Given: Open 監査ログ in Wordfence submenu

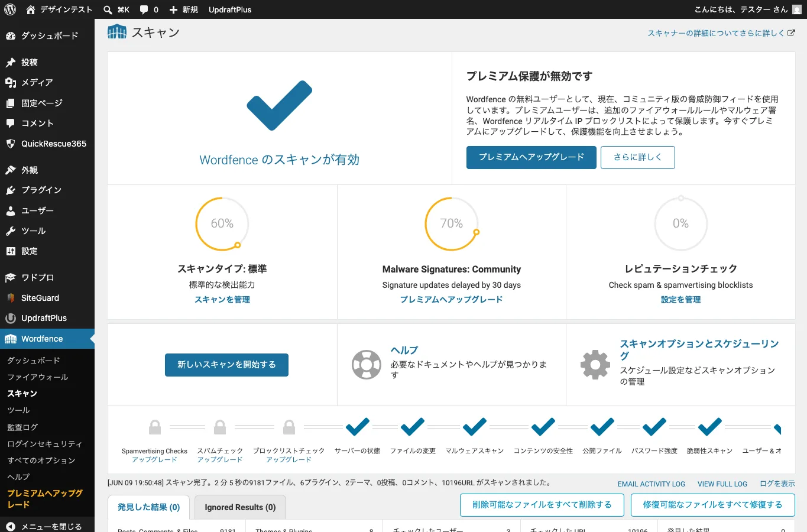Looking at the screenshot, I should tap(22, 427).
